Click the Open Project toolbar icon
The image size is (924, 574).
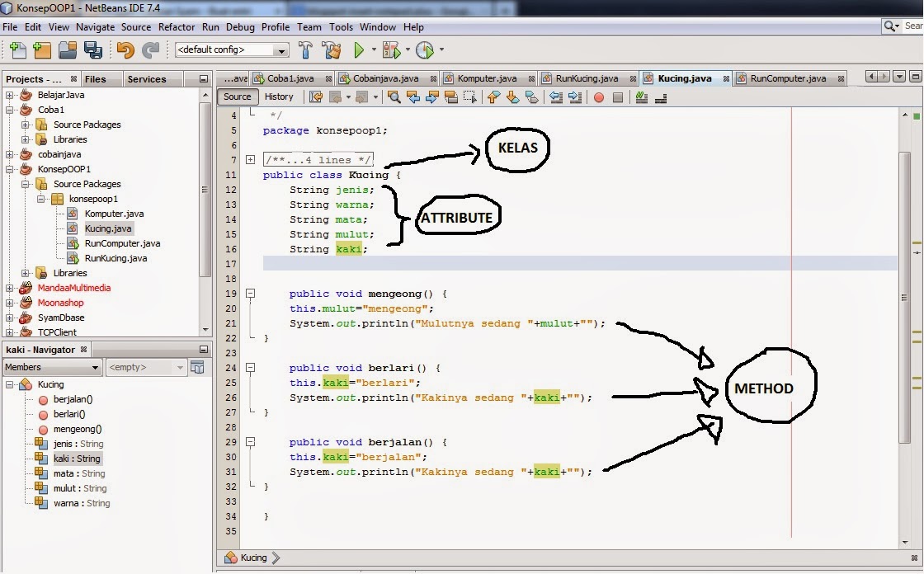pos(68,50)
